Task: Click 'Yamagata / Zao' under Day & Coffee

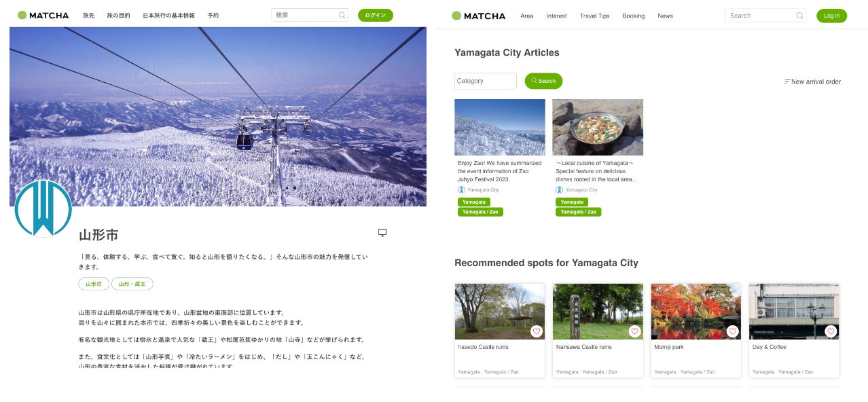Action: (795, 372)
